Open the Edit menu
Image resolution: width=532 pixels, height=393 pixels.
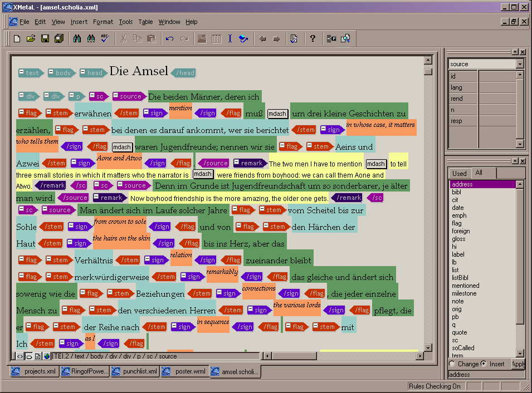(x=40, y=22)
